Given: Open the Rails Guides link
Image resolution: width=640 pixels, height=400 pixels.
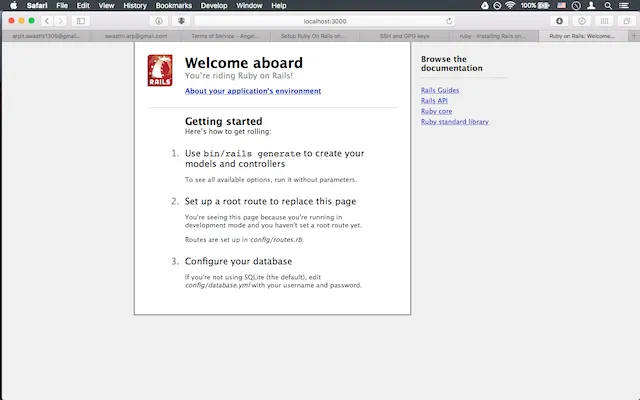Looking at the screenshot, I should pos(440,90).
